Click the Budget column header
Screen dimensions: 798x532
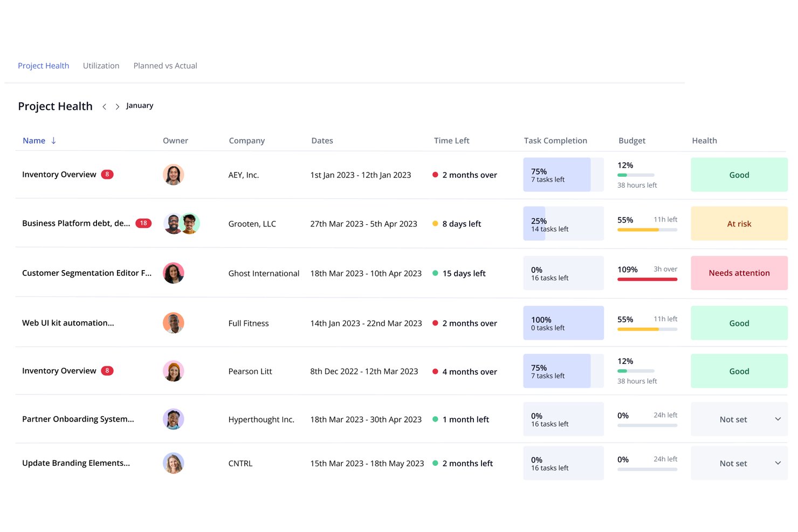coord(632,141)
